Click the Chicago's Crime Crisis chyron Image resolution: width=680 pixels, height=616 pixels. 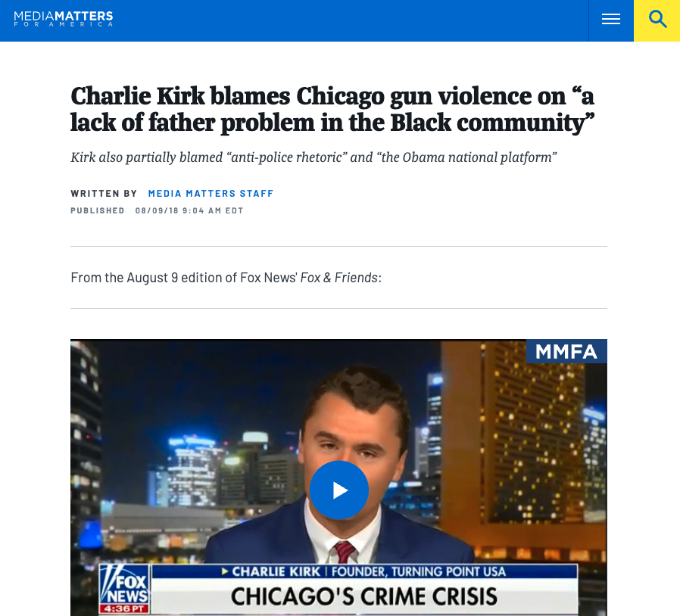(364, 596)
